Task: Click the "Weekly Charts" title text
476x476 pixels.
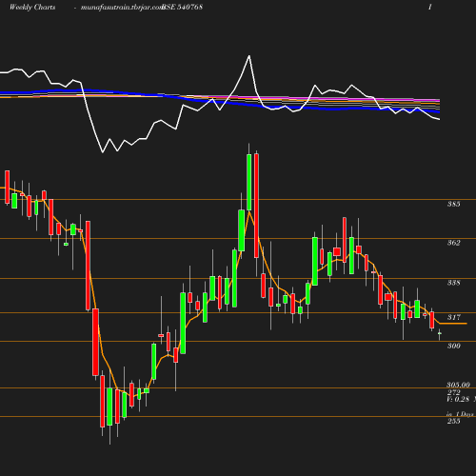Action: (32, 8)
